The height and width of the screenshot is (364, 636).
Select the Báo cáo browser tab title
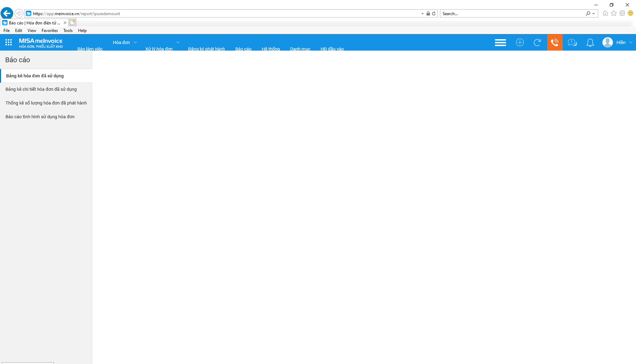34,23
